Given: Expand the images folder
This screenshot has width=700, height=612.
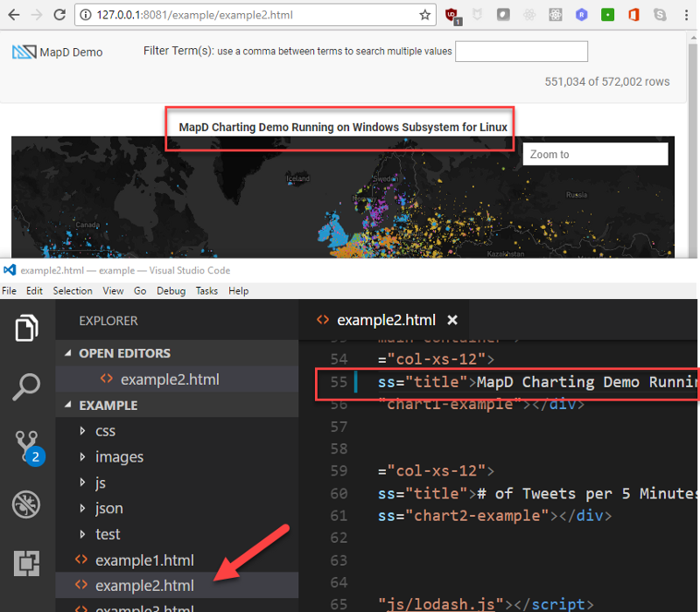Looking at the screenshot, I should tap(82, 456).
